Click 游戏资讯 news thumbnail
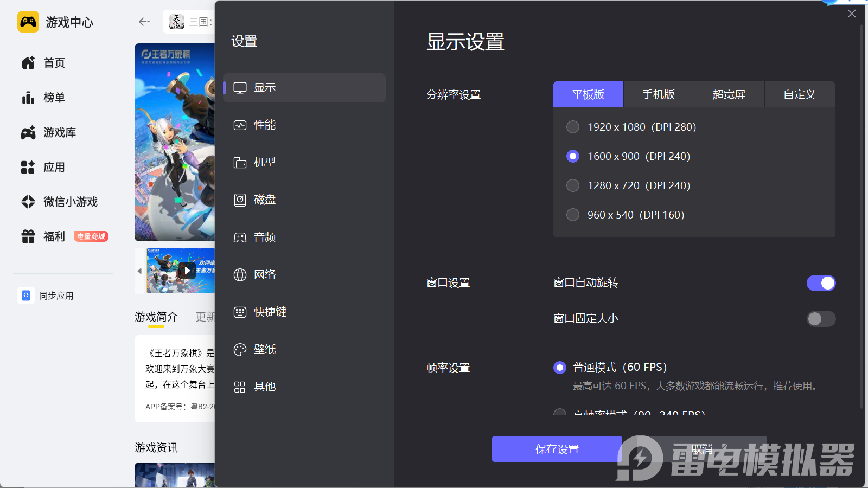This screenshot has height=488, width=868. pyautogui.click(x=175, y=475)
